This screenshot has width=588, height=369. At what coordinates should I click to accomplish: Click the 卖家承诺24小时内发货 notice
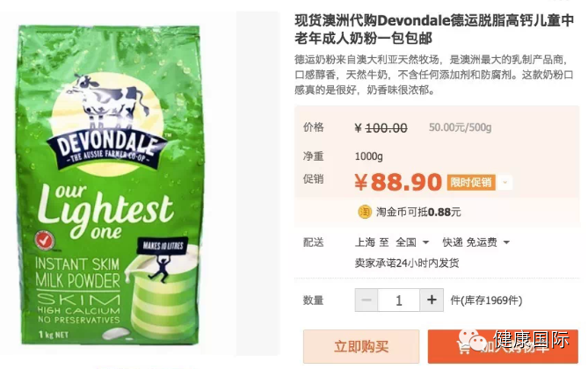point(407,263)
